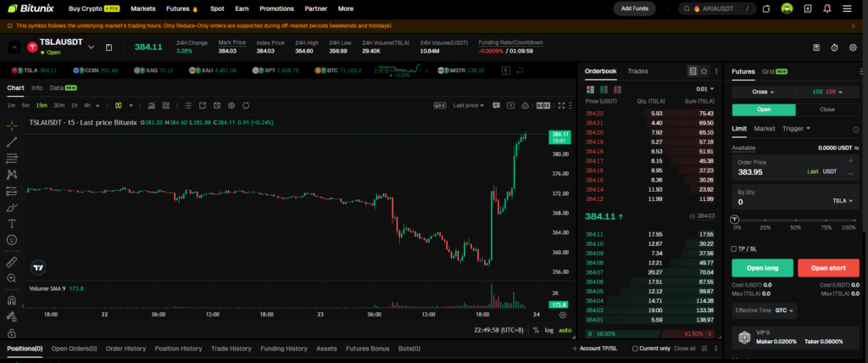Open trading preferences gear icon
This screenshot has height=363, width=868.
point(853,47)
